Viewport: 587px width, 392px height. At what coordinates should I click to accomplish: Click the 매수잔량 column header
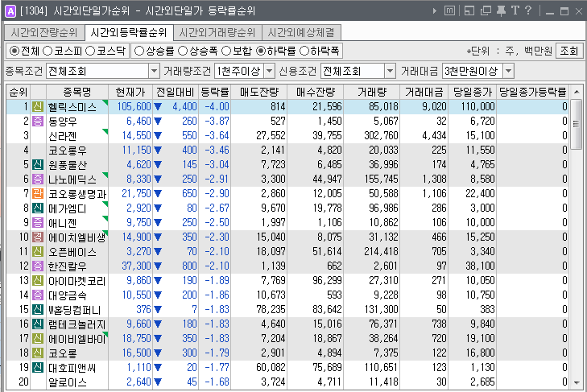[315, 92]
